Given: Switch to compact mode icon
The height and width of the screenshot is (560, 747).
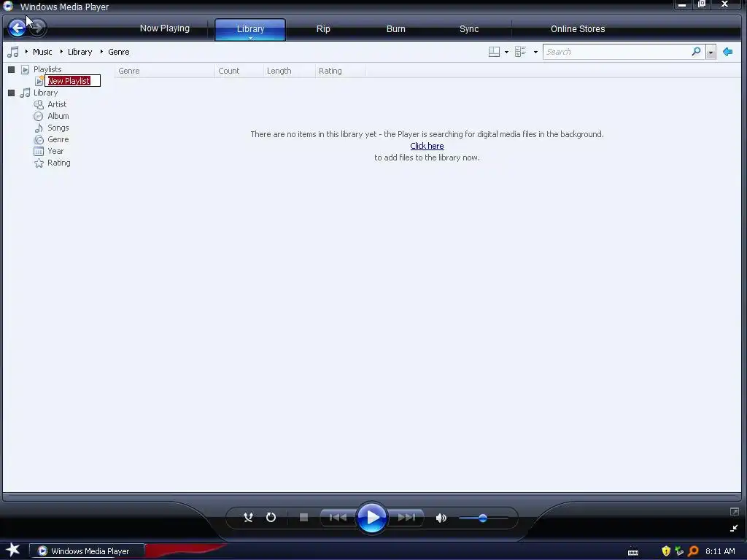Looking at the screenshot, I should (x=734, y=528).
